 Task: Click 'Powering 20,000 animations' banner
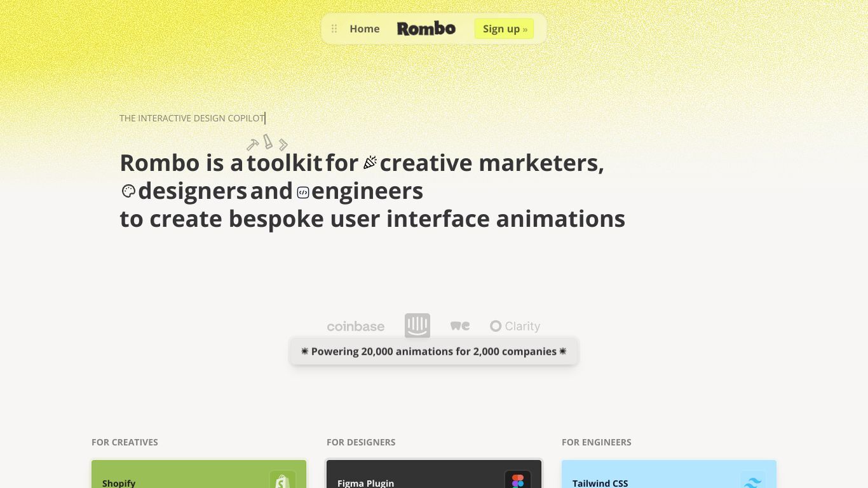coord(434,351)
